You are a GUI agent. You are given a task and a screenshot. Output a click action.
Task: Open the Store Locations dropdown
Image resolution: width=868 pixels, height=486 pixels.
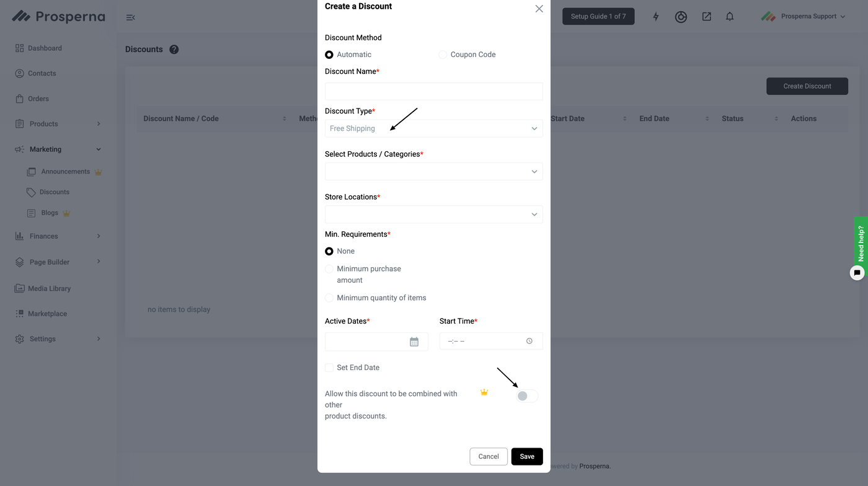pyautogui.click(x=433, y=214)
